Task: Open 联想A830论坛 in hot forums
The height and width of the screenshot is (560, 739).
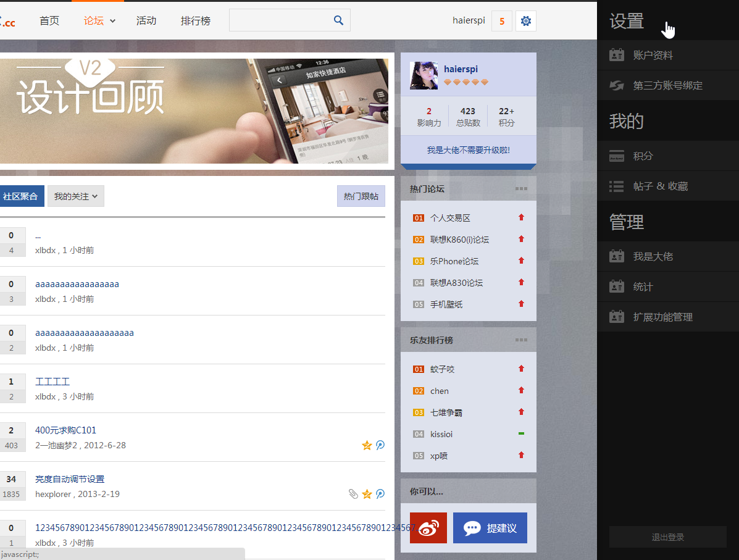Action: (x=456, y=283)
